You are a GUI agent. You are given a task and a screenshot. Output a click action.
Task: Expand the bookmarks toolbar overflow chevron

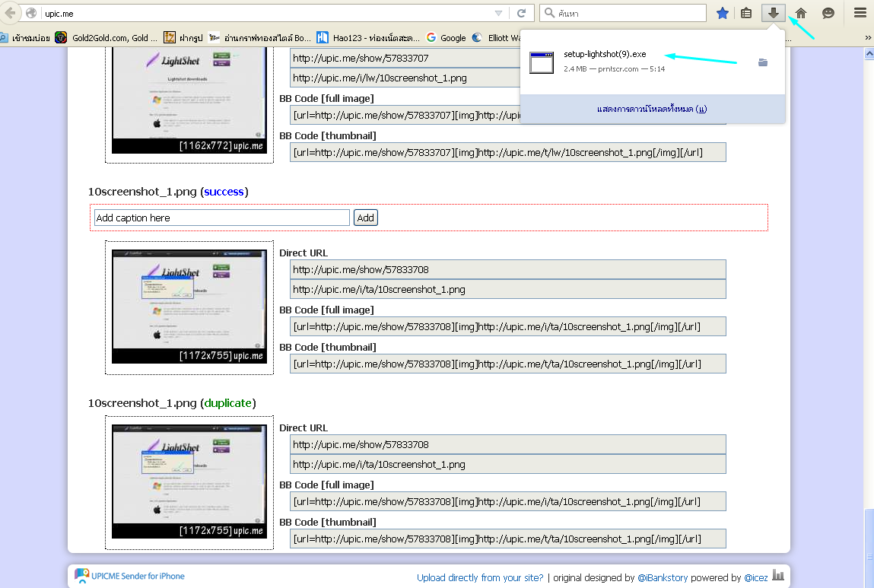[867, 37]
